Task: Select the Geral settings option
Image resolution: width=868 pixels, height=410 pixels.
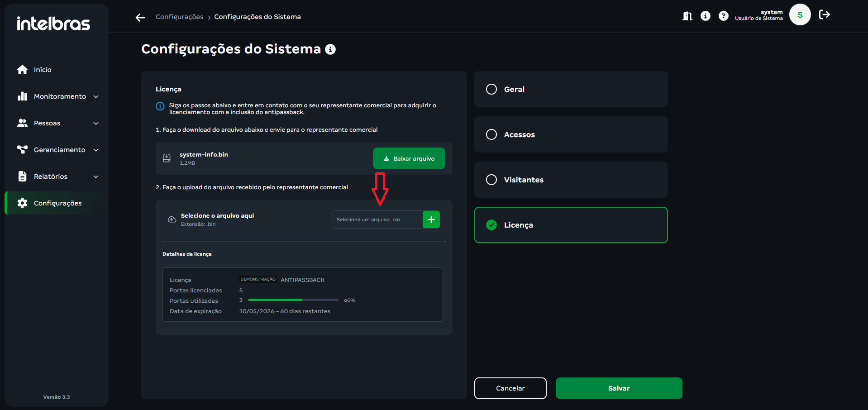Action: (x=571, y=89)
